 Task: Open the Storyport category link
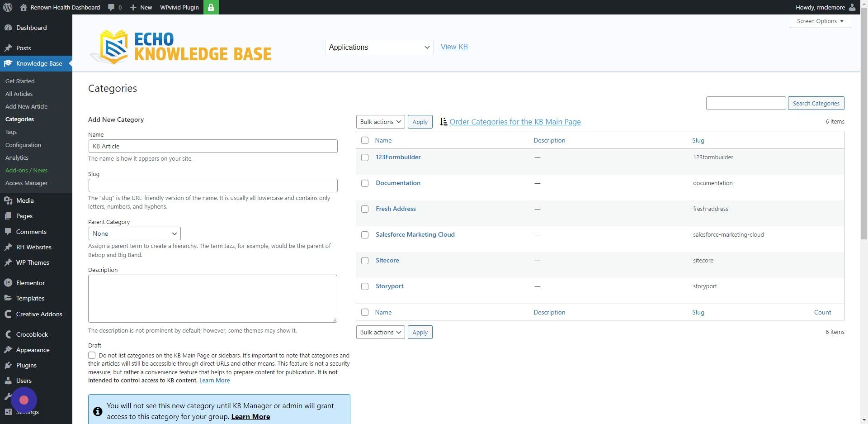390,286
